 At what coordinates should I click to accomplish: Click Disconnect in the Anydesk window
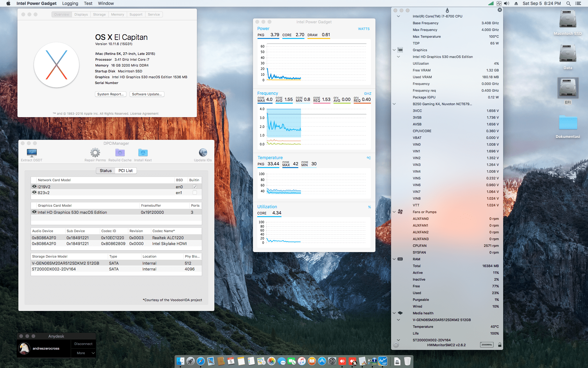83,344
